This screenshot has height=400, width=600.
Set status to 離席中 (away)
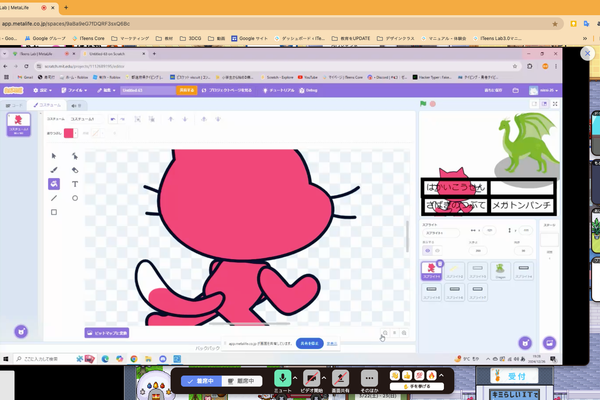coord(242,381)
